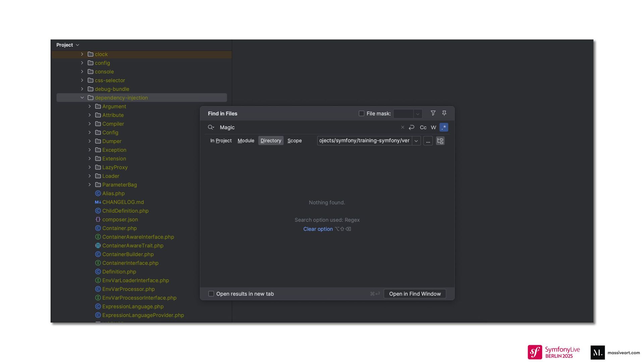Select the Config folder icon
This screenshot has height=362, width=644.
pos(98,132)
